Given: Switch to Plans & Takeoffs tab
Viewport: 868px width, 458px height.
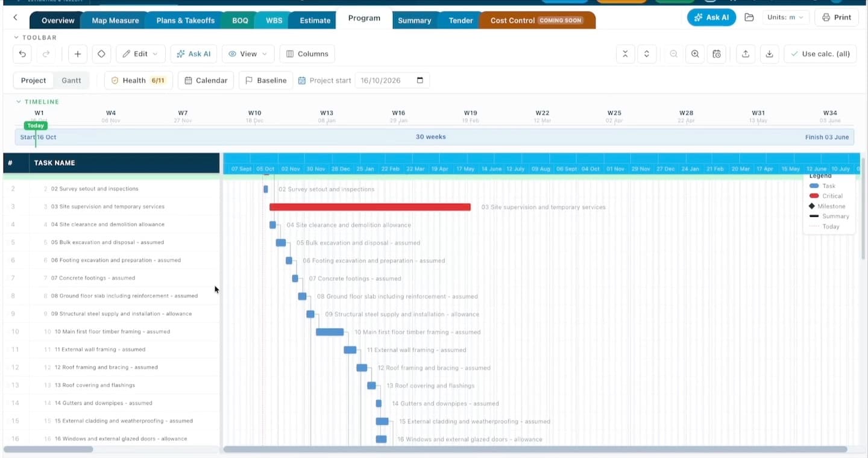Looking at the screenshot, I should coord(185,20).
